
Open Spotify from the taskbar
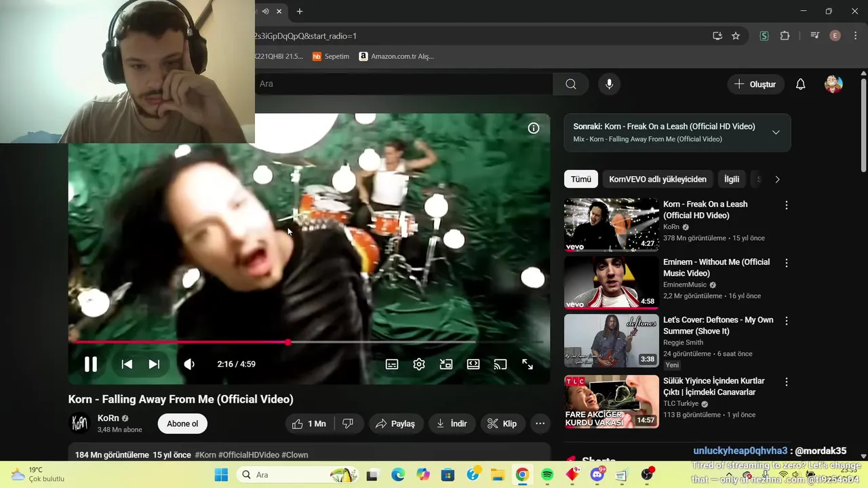pyautogui.click(x=547, y=475)
